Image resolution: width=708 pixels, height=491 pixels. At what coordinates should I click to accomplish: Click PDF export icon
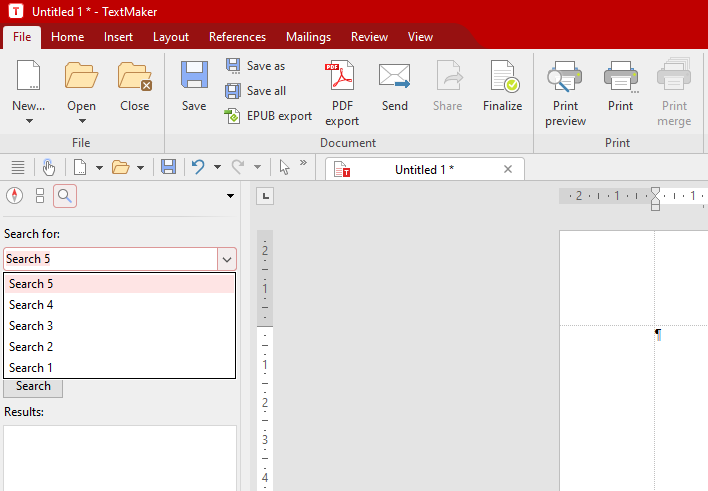(342, 75)
